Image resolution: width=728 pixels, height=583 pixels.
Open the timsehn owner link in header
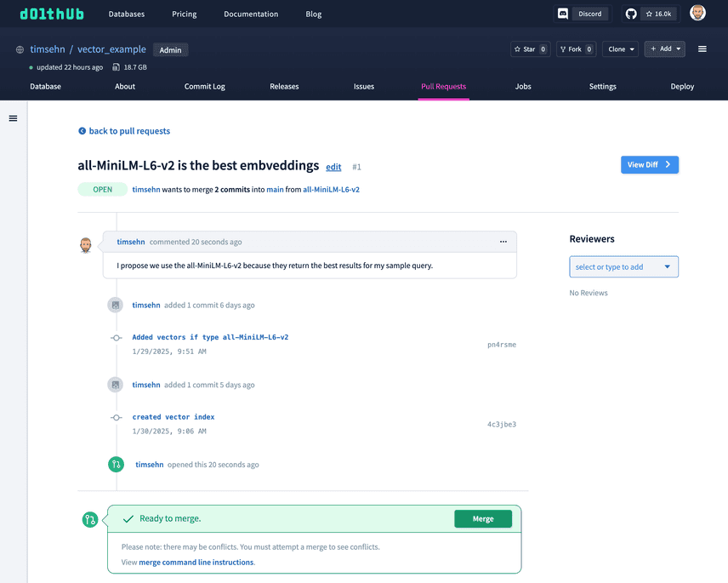point(48,49)
